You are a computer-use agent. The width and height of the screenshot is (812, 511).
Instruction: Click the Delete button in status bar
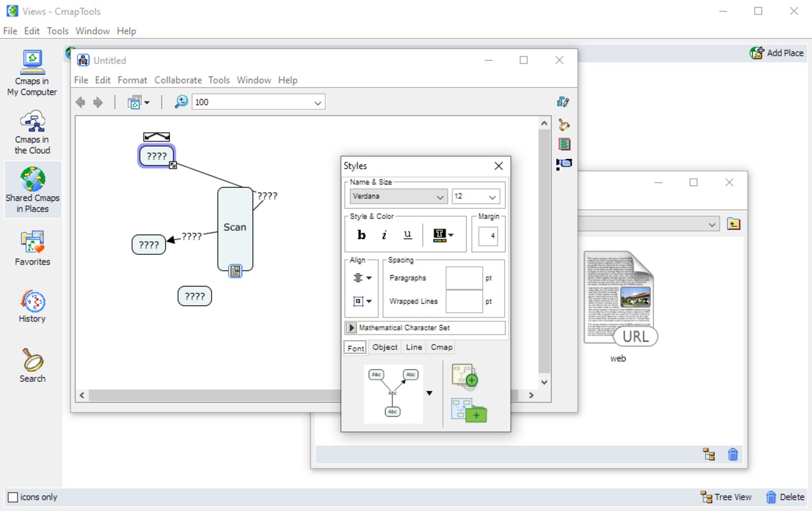785,497
